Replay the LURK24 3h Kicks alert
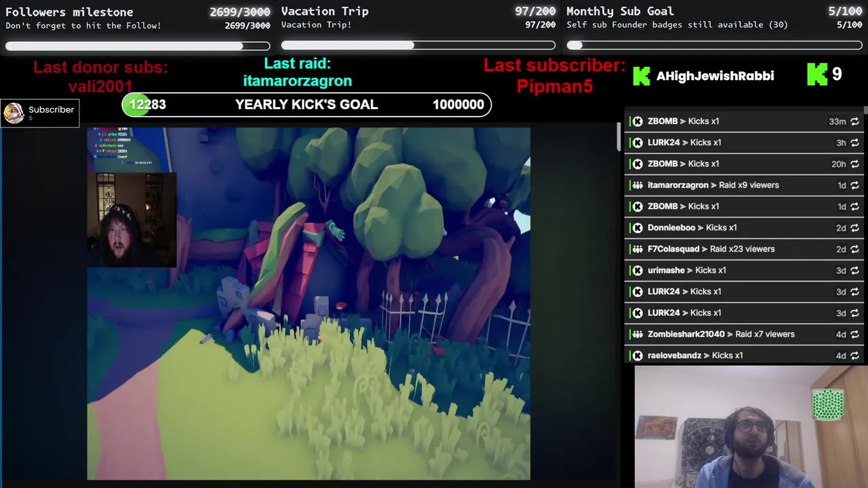 click(854, 142)
